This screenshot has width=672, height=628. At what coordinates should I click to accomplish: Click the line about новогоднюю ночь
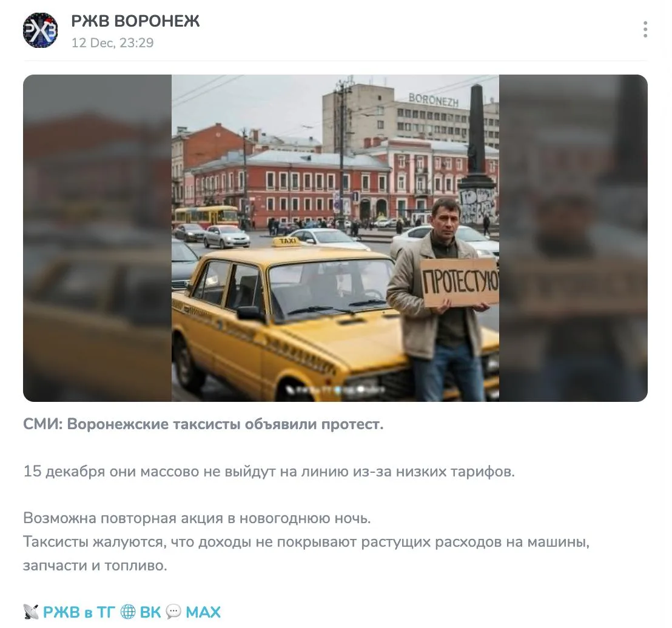coord(197,518)
